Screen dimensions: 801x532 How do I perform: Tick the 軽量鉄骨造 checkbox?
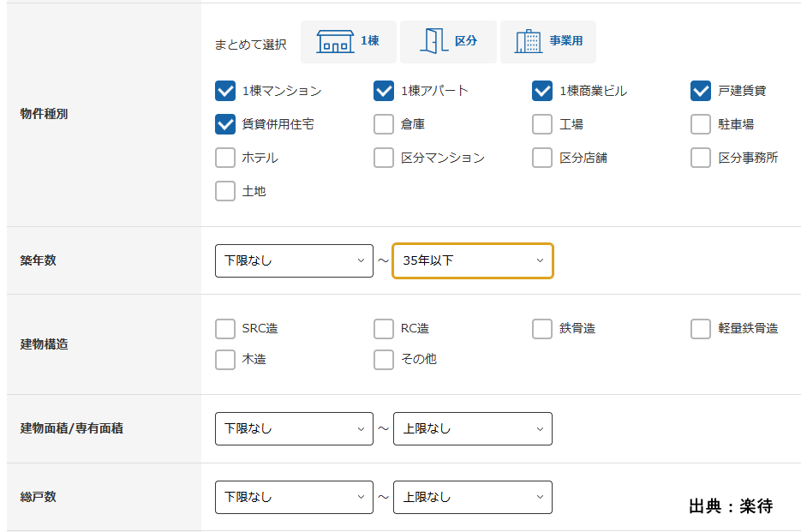click(701, 329)
